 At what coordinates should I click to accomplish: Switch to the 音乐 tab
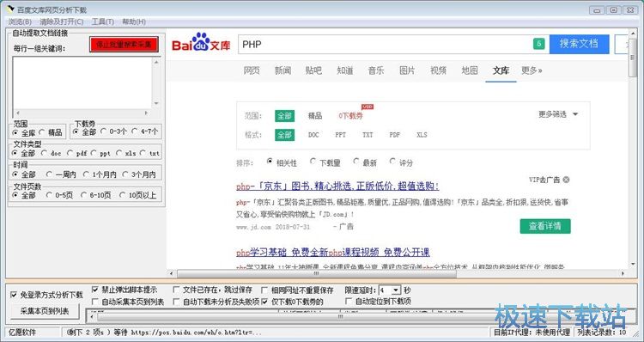click(x=376, y=70)
